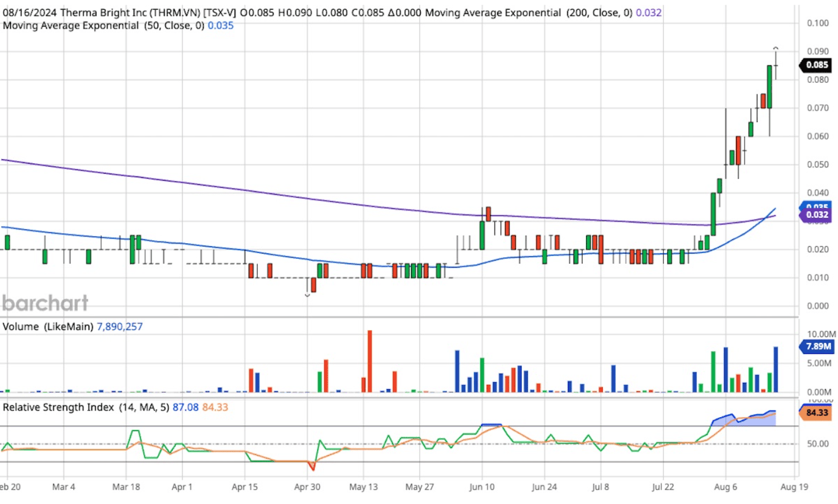Viewport: 838px width, 504px height.
Task: Click the Jun 10 date axis label
Action: [481, 487]
